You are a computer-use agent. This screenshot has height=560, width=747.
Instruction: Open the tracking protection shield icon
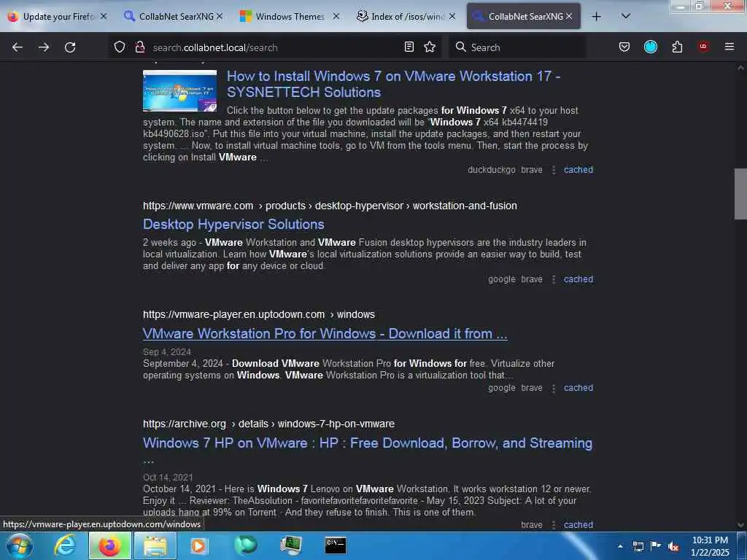120,47
